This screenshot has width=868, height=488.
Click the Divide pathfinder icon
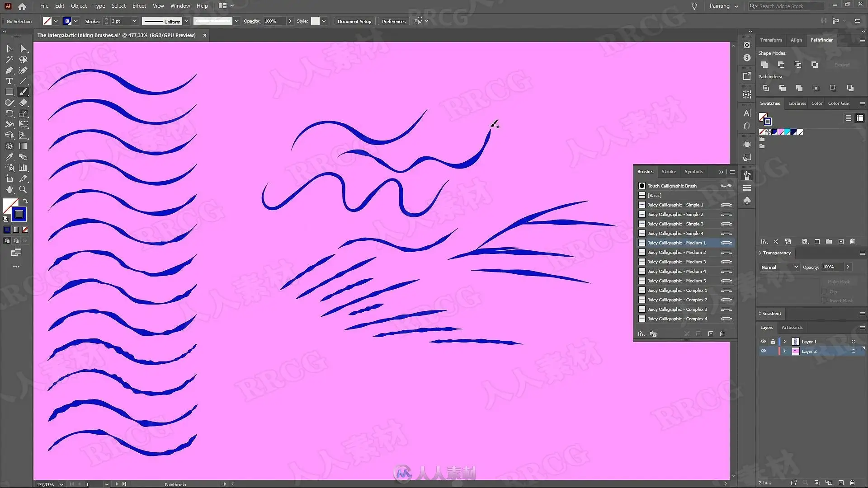[x=765, y=88]
